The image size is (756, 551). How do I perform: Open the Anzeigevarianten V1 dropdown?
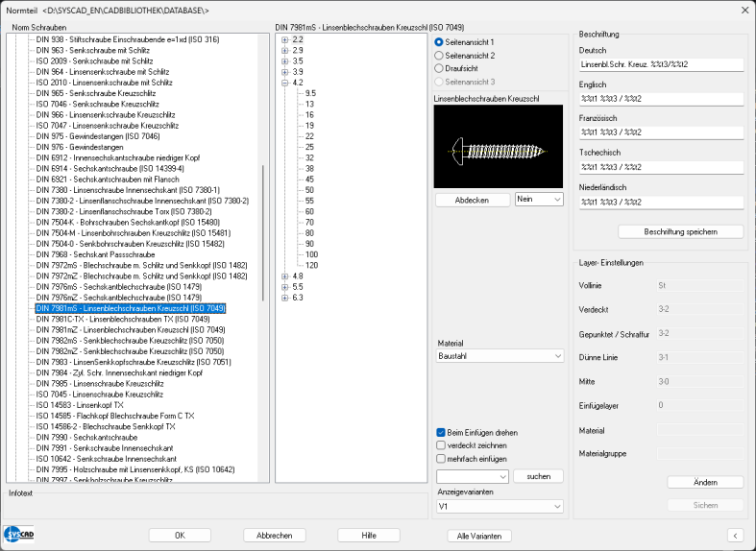click(x=500, y=506)
